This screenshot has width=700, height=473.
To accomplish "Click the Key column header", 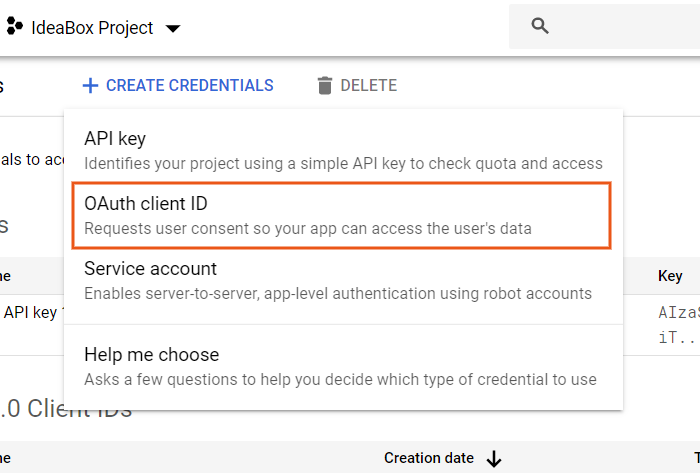I will tap(670, 275).
